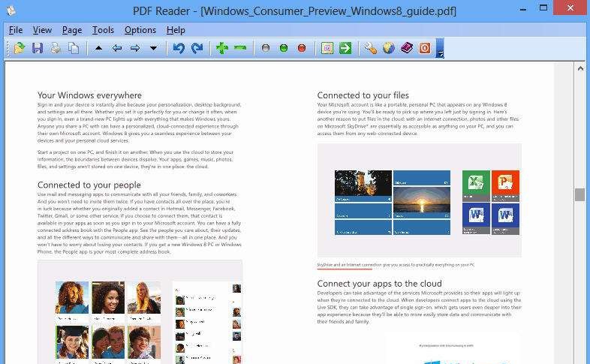The height and width of the screenshot is (364, 590).
Task: Click the 'Connected to your people' heading
Action: pos(89,185)
